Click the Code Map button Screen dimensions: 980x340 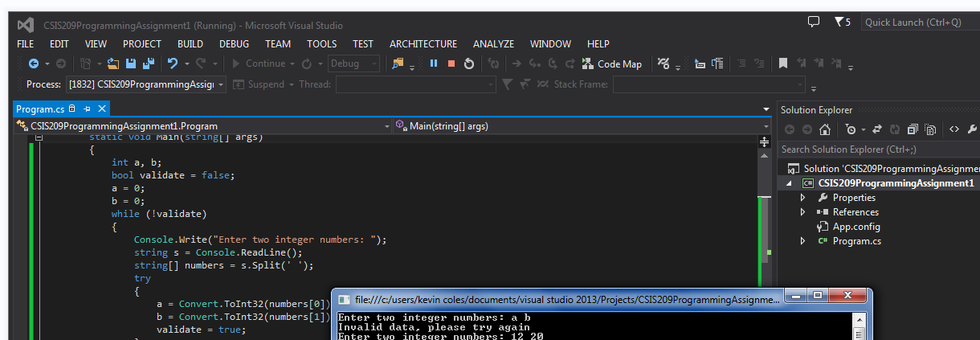point(612,63)
